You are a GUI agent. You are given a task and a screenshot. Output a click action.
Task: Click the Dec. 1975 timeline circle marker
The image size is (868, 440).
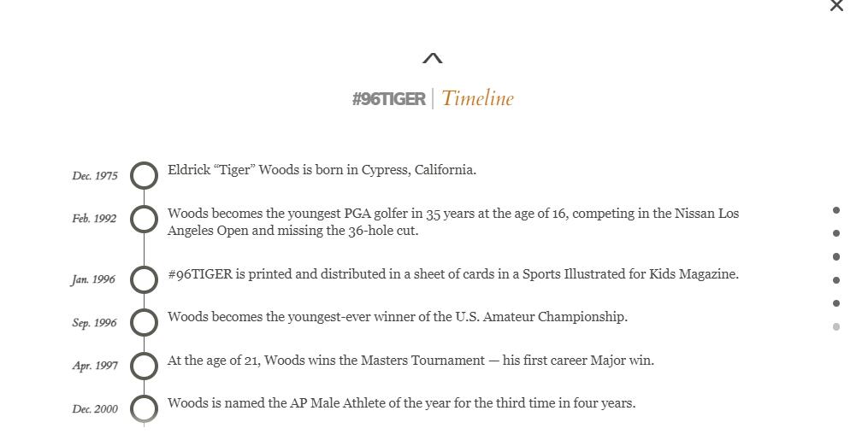[x=145, y=175]
